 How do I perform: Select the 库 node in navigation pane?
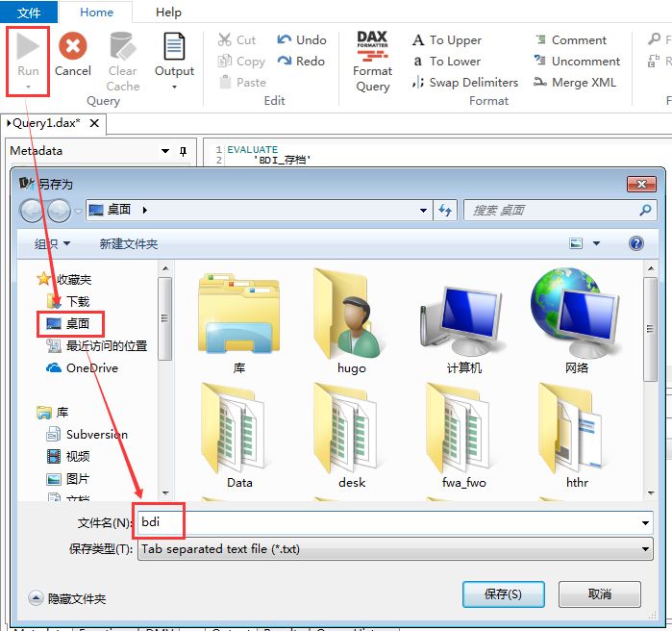(x=53, y=413)
